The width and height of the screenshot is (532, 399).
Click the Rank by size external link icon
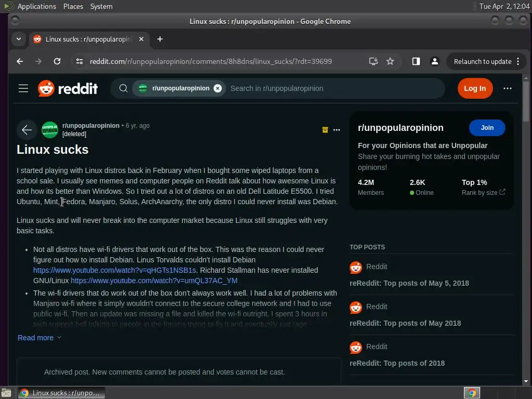point(502,192)
